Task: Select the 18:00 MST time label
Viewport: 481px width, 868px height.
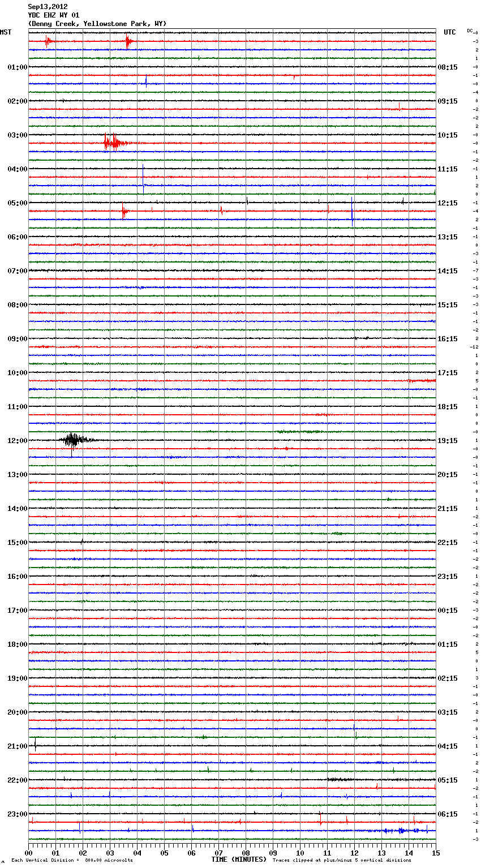Action: click(x=18, y=644)
